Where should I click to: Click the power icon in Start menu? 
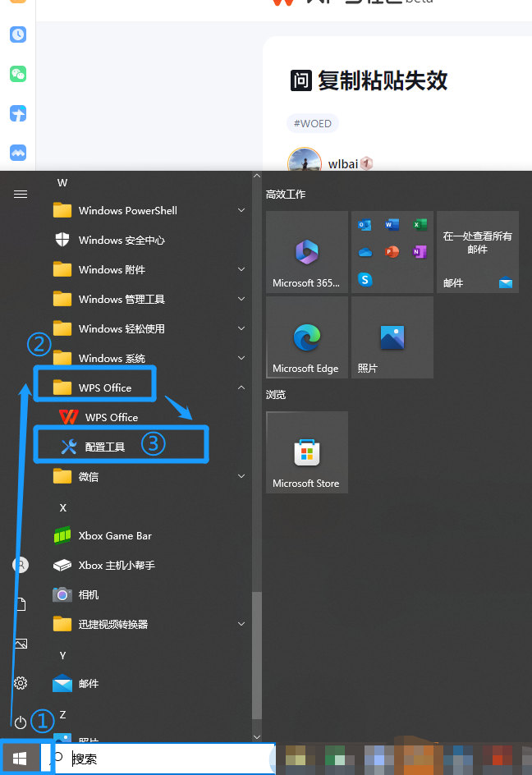[x=21, y=723]
